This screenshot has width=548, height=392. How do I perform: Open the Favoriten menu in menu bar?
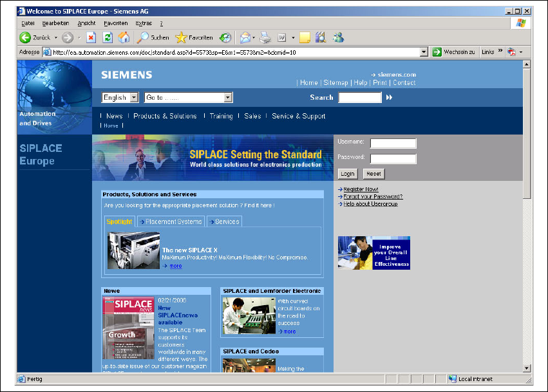click(116, 23)
